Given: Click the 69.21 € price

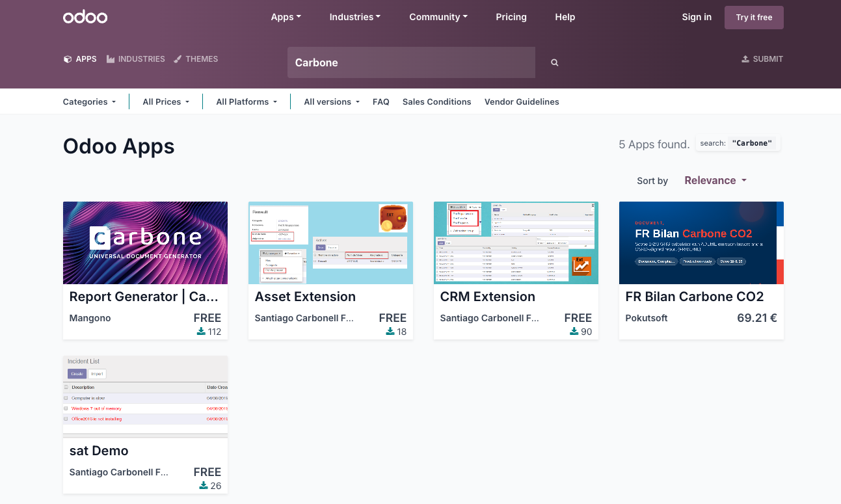Looking at the screenshot, I should click(757, 318).
